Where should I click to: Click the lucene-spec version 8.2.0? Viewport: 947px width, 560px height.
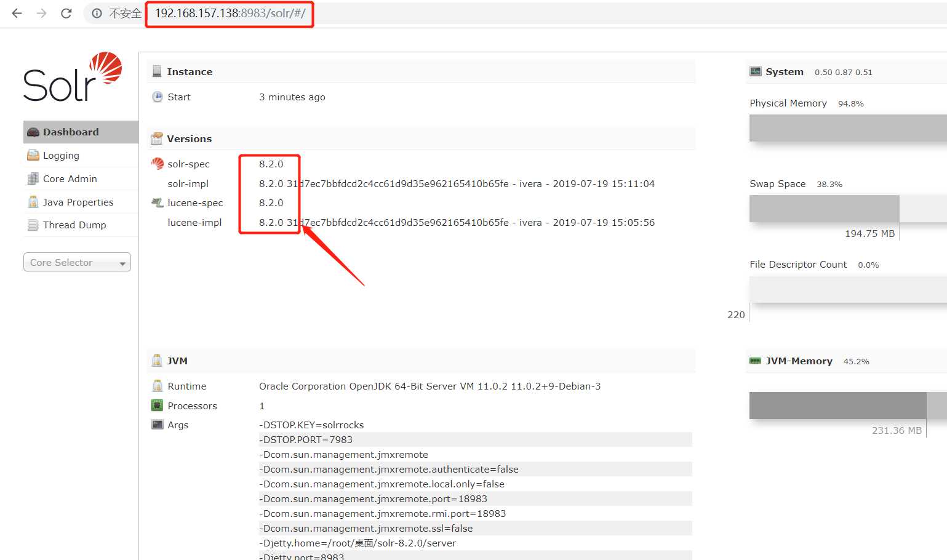[x=271, y=202]
